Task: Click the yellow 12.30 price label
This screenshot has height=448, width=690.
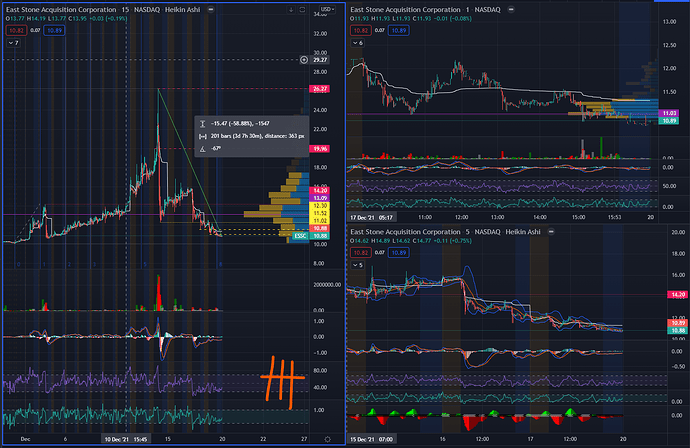Action: [320, 206]
